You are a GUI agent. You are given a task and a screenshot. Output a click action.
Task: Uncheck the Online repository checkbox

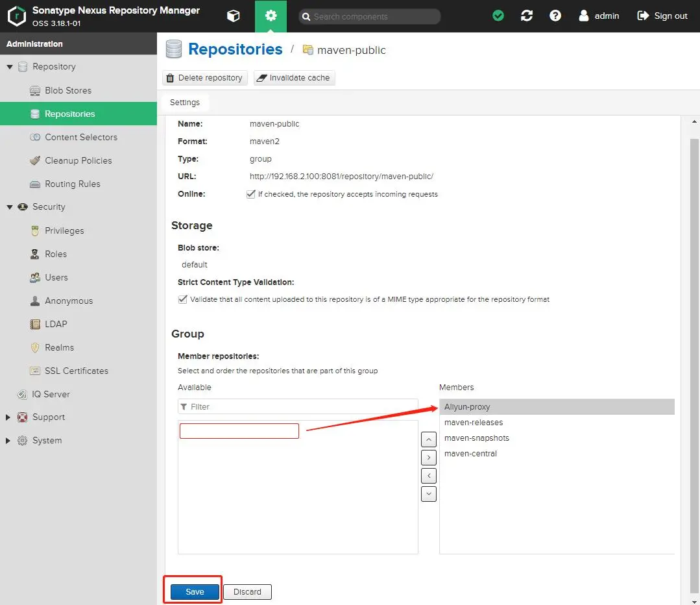click(251, 193)
